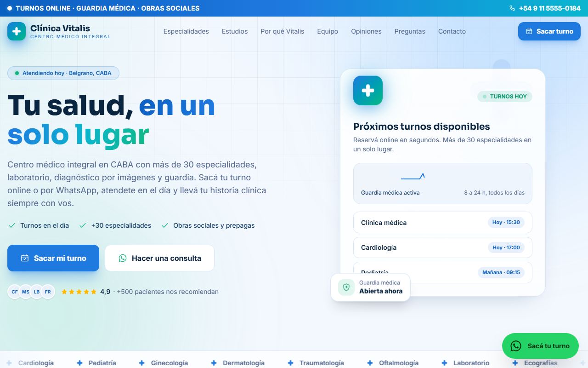Click the header Sacar turno button
The height and width of the screenshot is (368, 588).
[x=549, y=31]
